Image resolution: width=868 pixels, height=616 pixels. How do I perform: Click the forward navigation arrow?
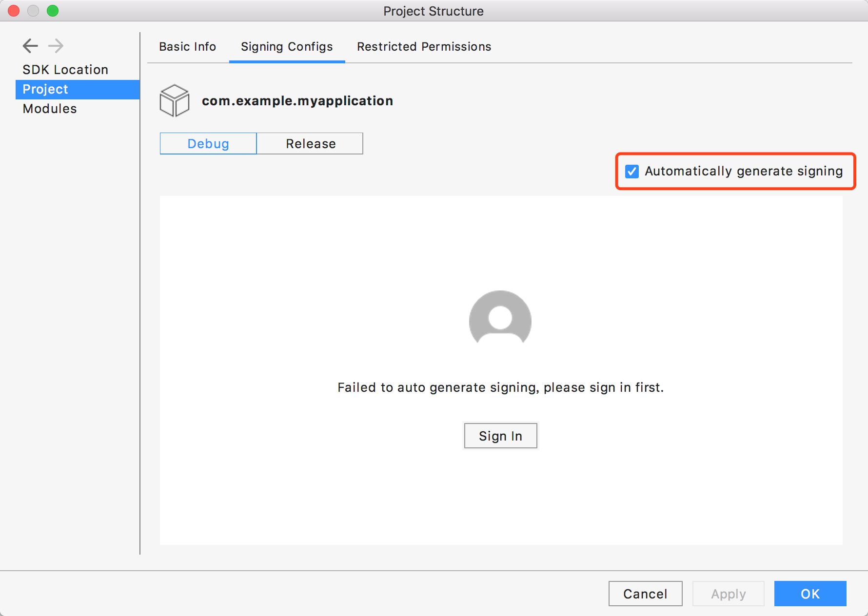pyautogui.click(x=56, y=46)
